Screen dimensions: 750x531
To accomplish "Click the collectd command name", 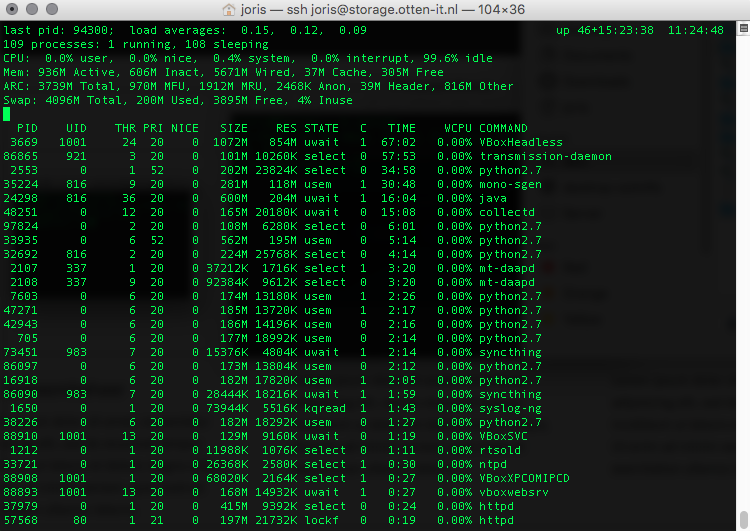I will pyautogui.click(x=507, y=212).
